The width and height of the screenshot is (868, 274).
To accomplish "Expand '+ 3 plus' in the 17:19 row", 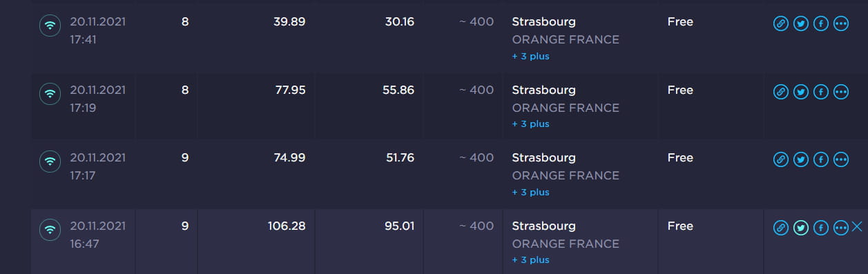I will coord(530,124).
